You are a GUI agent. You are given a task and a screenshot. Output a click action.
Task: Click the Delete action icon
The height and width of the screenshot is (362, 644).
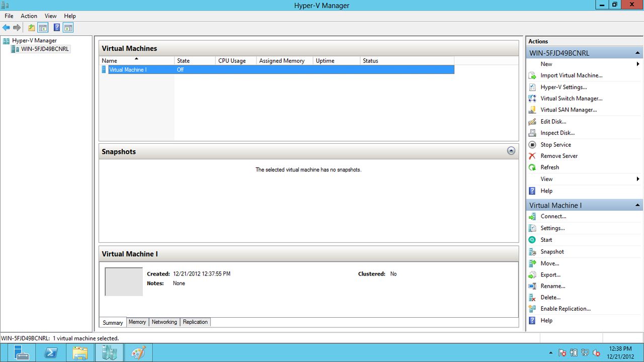point(532,298)
